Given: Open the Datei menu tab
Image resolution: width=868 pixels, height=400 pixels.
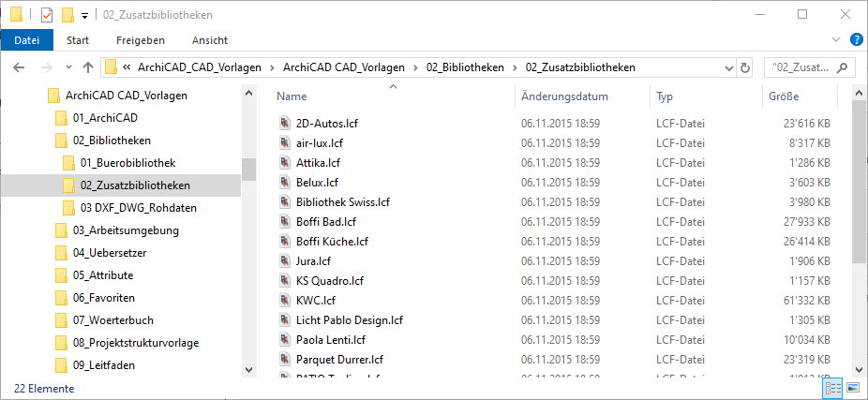Looking at the screenshot, I should pyautogui.click(x=26, y=40).
